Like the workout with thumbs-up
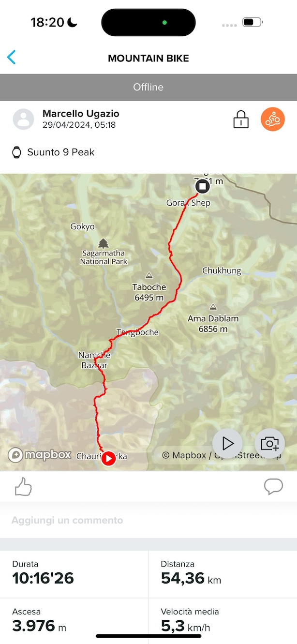Viewport: 297px width, 644px height. [x=23, y=487]
